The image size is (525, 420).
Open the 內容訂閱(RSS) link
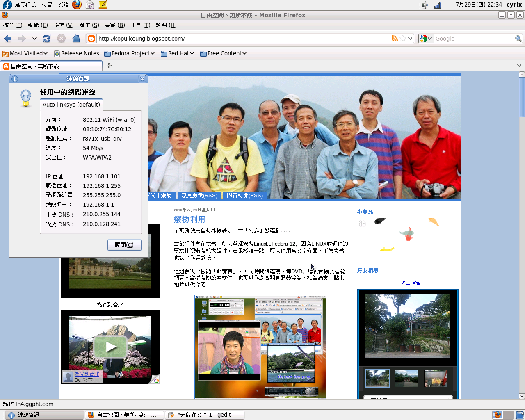point(245,195)
